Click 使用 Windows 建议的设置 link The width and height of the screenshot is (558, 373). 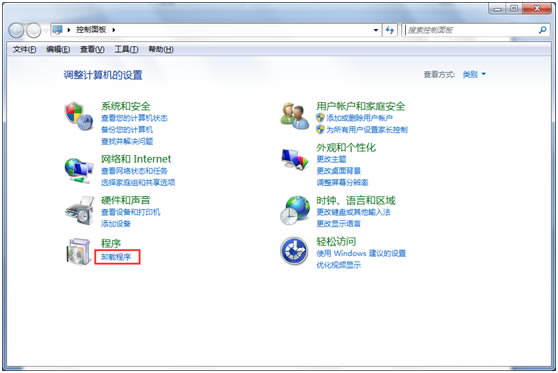361,253
